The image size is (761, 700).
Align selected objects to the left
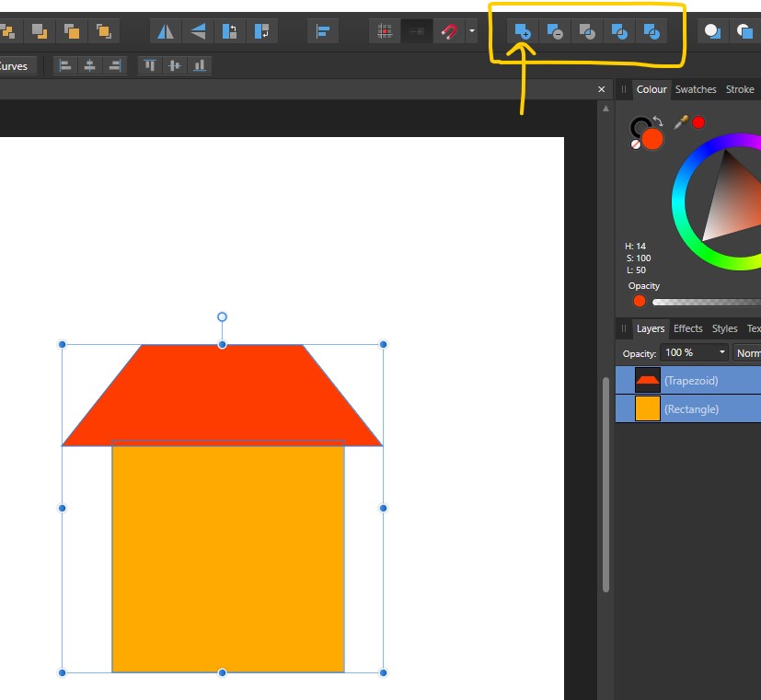[65, 65]
